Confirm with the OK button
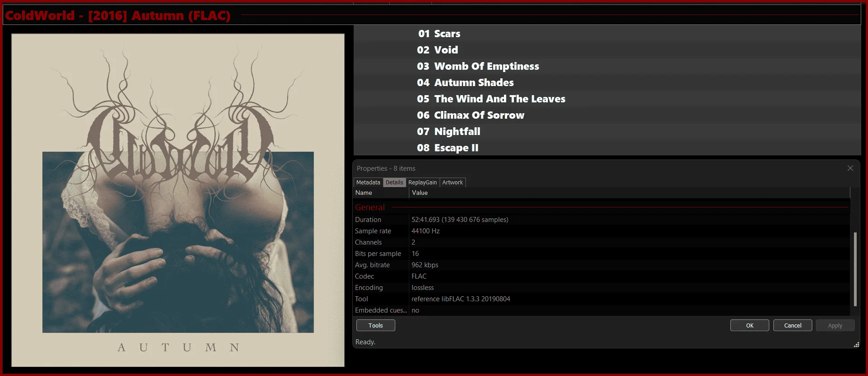Viewport: 868px width, 376px height. (750, 325)
